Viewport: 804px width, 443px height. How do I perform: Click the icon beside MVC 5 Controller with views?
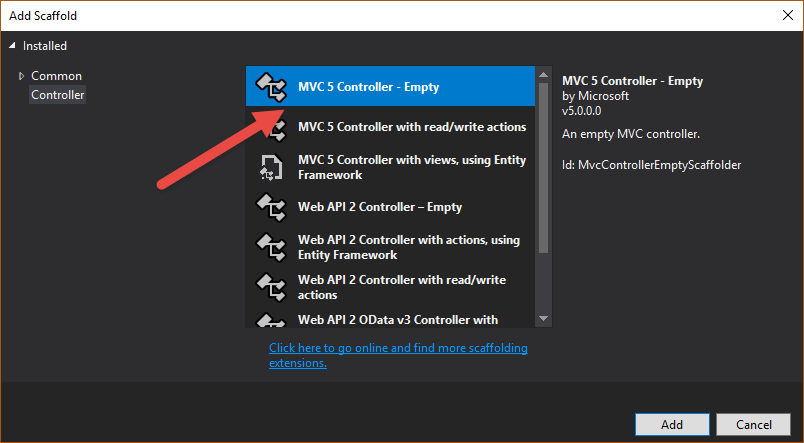[x=271, y=167]
